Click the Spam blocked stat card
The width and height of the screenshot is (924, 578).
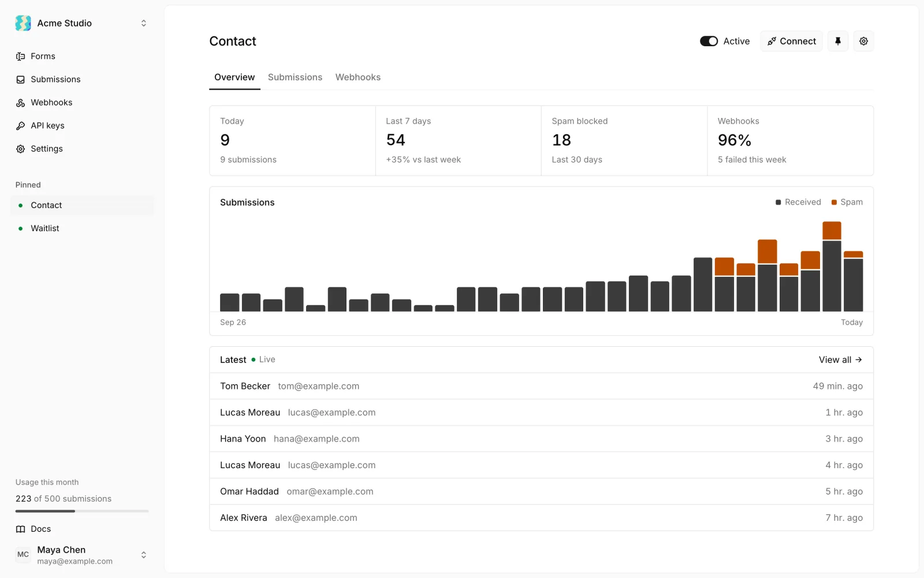point(624,140)
